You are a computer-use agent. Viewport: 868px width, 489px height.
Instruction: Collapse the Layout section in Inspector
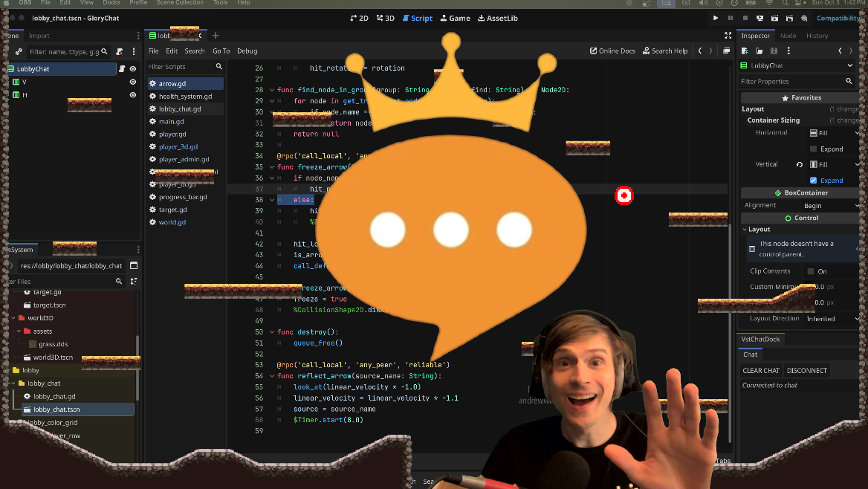pyautogui.click(x=745, y=230)
